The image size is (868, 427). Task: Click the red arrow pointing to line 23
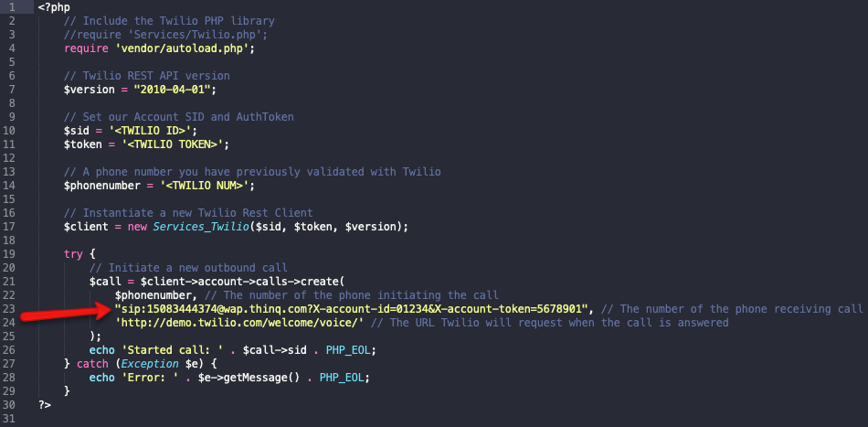(65, 312)
